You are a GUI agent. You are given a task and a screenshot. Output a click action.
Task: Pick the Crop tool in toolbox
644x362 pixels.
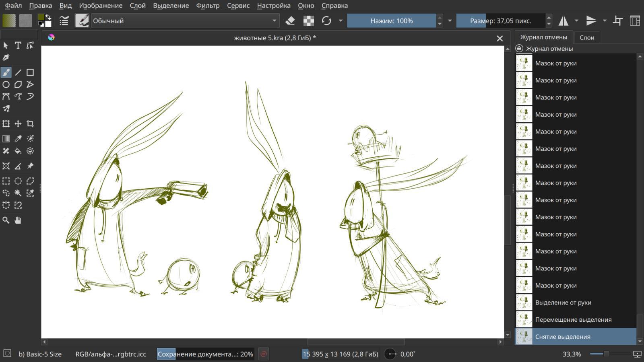[x=30, y=124]
